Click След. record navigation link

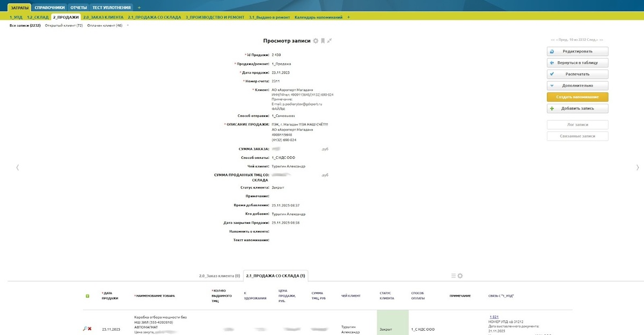coord(592,40)
